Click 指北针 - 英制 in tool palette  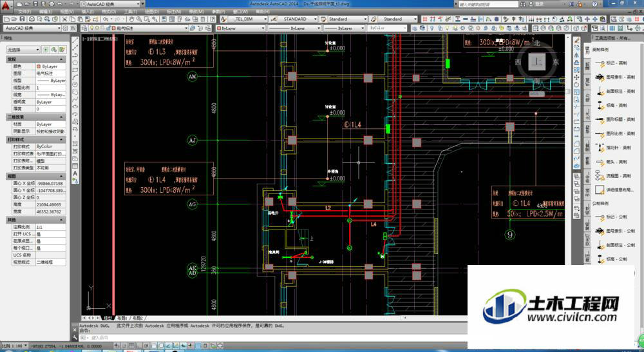[x=614, y=147]
